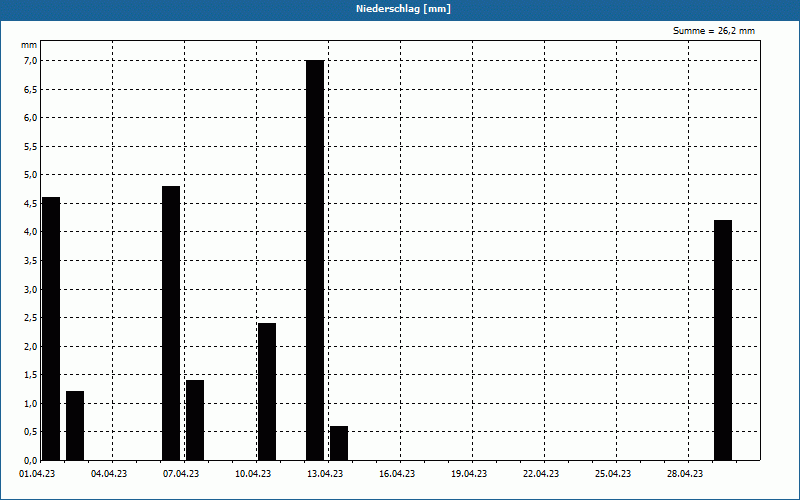Select the tallest 7,0 mm precipitation bar
This screenshot has height=500, width=800.
pyautogui.click(x=315, y=260)
